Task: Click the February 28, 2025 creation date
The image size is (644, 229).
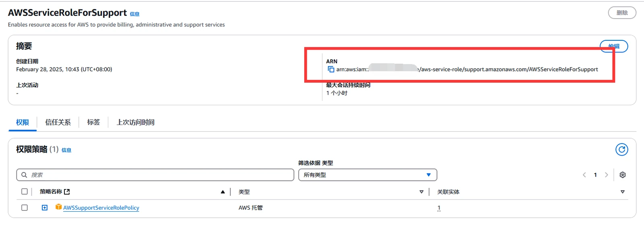Action: [64, 69]
